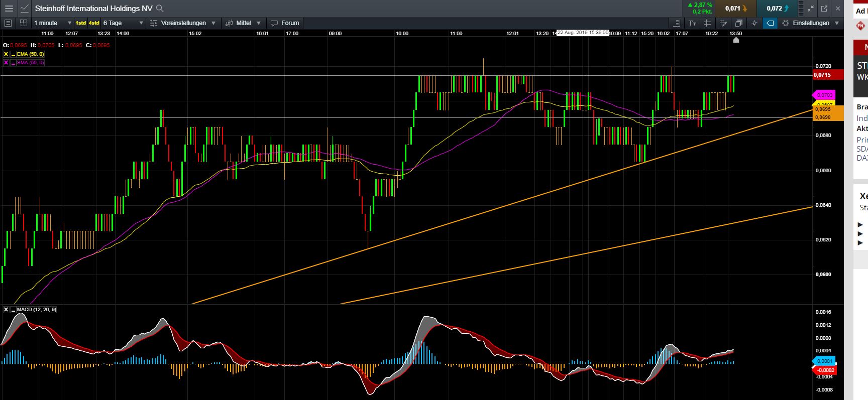Switch to the 1std quick interval
868x400 pixels.
(x=80, y=23)
